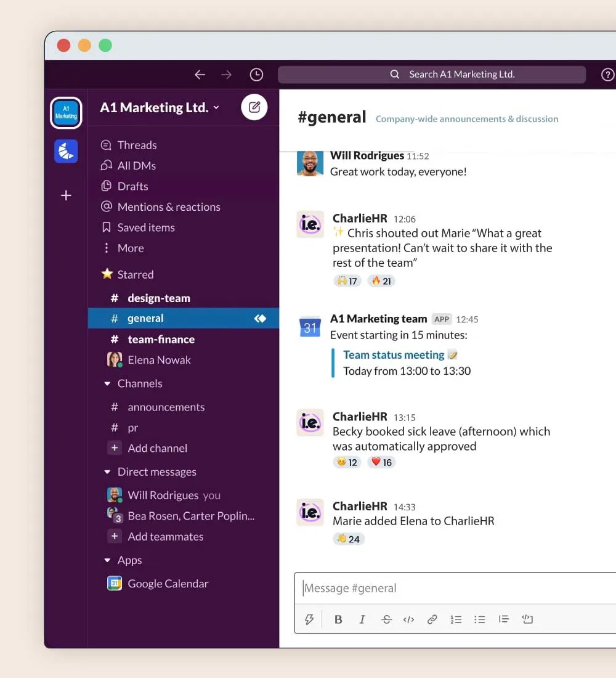Open the announcements channel
The height and width of the screenshot is (678, 616).
[184, 407]
